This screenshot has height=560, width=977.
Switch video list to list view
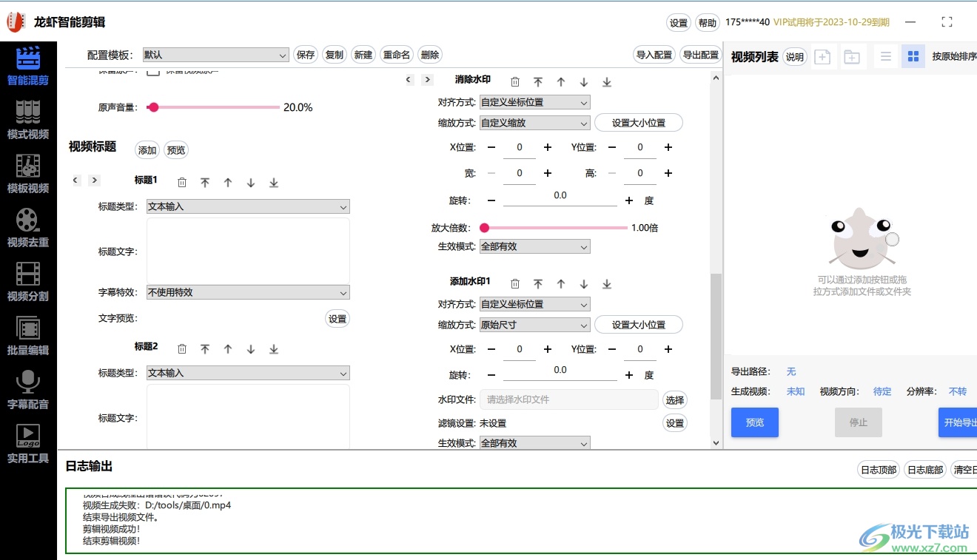pos(885,57)
